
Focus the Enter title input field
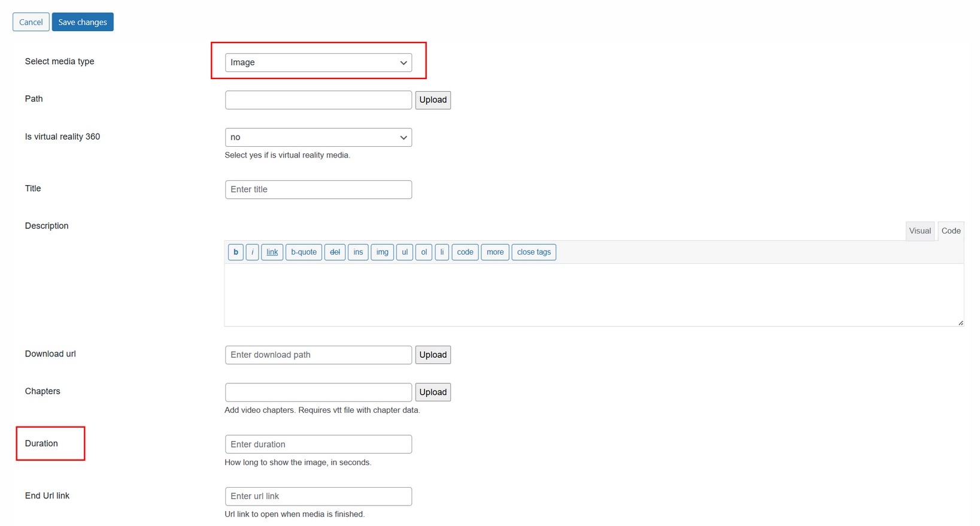click(x=318, y=189)
